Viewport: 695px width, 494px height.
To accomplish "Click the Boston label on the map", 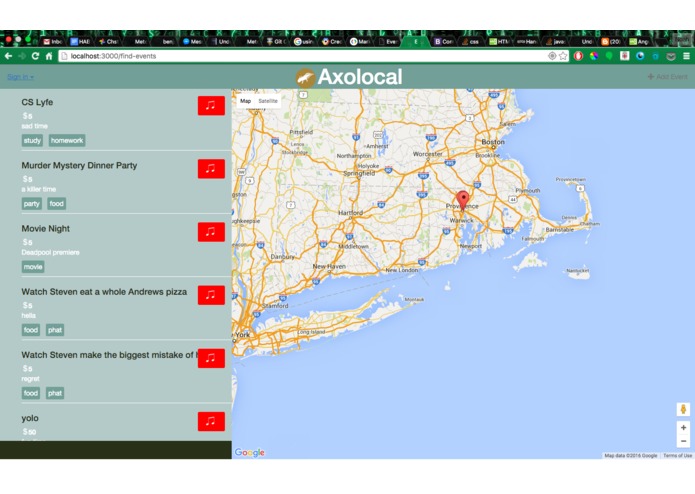I will (x=493, y=142).
